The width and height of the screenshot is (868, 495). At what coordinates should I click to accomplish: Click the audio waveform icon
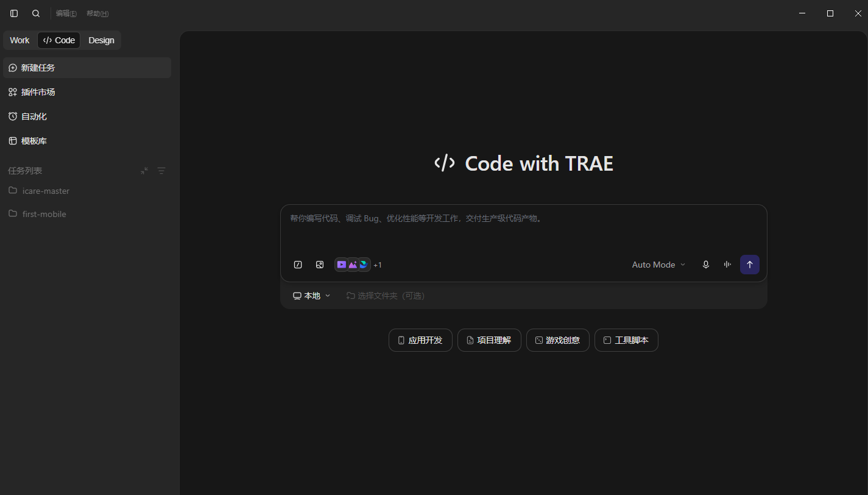727,265
